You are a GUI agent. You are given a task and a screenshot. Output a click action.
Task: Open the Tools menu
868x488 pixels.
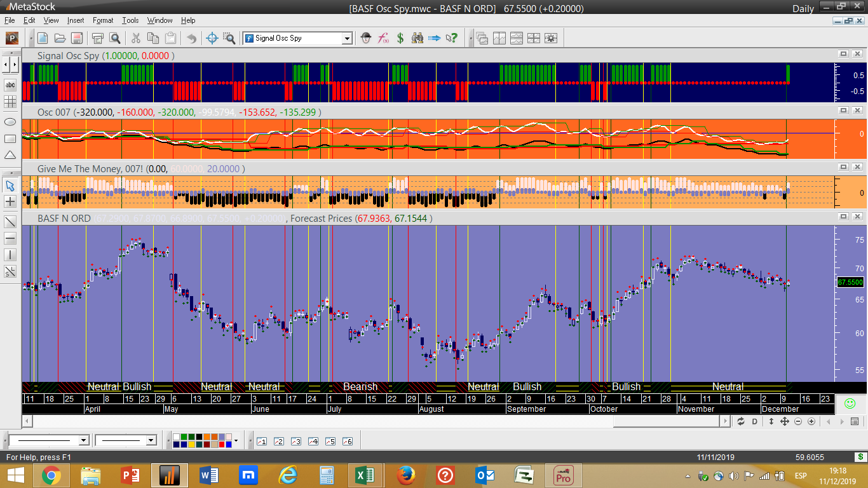point(130,20)
